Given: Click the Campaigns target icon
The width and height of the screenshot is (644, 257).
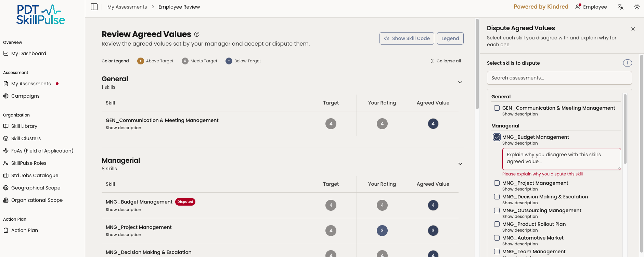Looking at the screenshot, I should [6, 96].
